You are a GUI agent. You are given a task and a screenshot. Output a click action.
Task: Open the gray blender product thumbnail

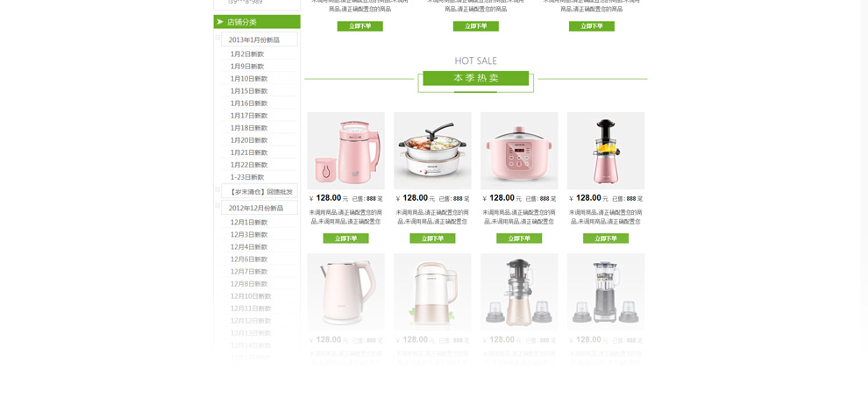point(606,292)
